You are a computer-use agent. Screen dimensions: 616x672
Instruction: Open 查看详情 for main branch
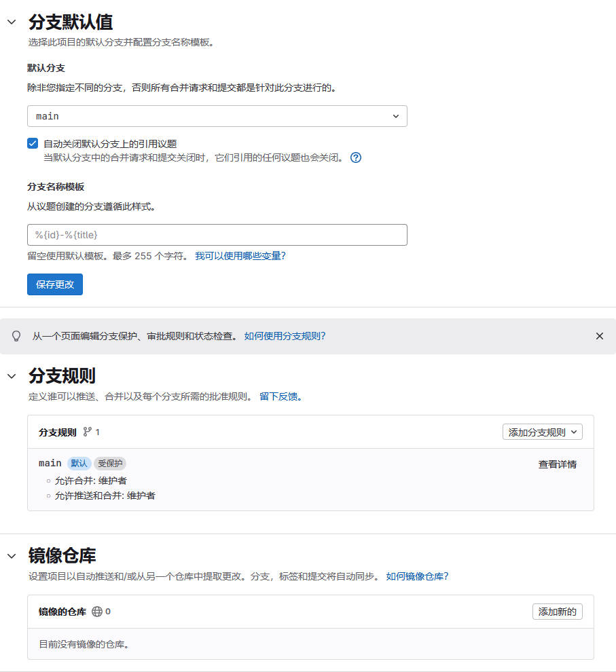click(x=557, y=464)
